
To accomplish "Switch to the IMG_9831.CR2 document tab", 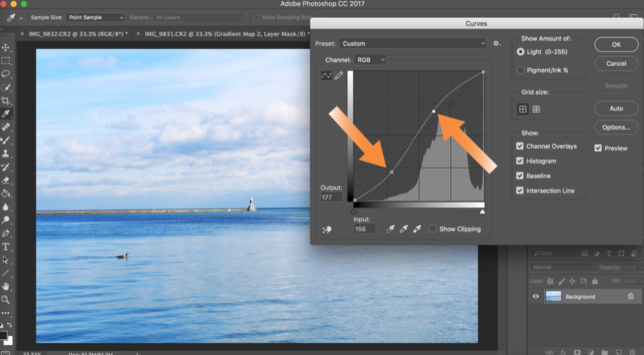I will click(x=227, y=34).
